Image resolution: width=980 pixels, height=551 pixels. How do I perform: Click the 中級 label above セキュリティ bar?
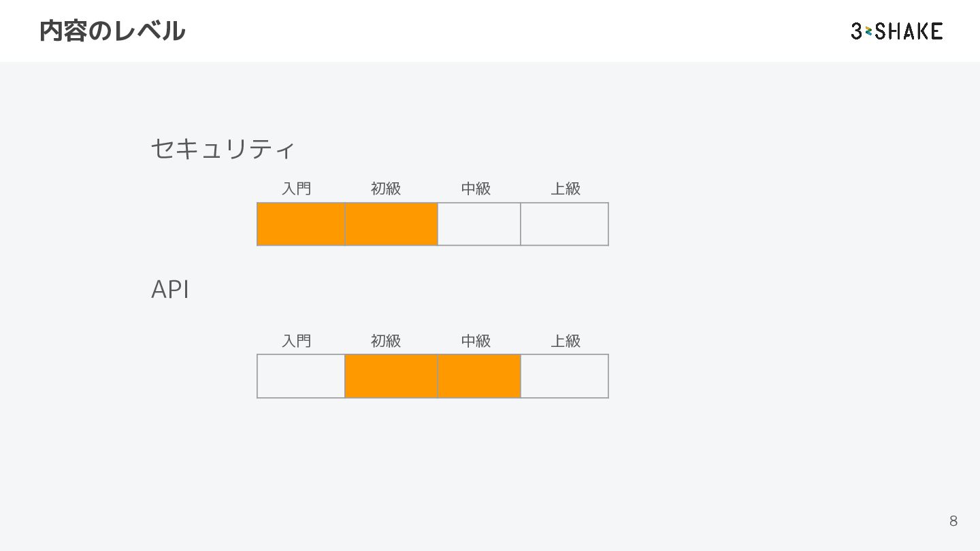click(476, 188)
